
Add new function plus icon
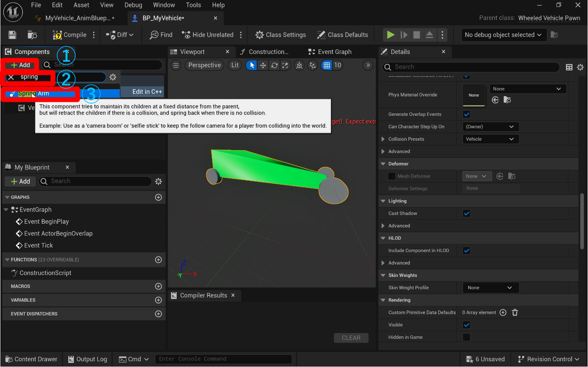[x=159, y=260]
